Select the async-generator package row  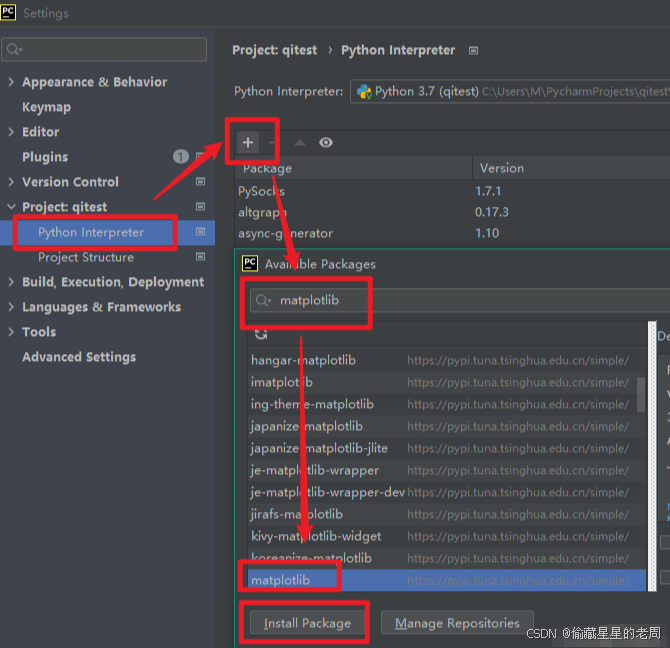(x=452, y=233)
